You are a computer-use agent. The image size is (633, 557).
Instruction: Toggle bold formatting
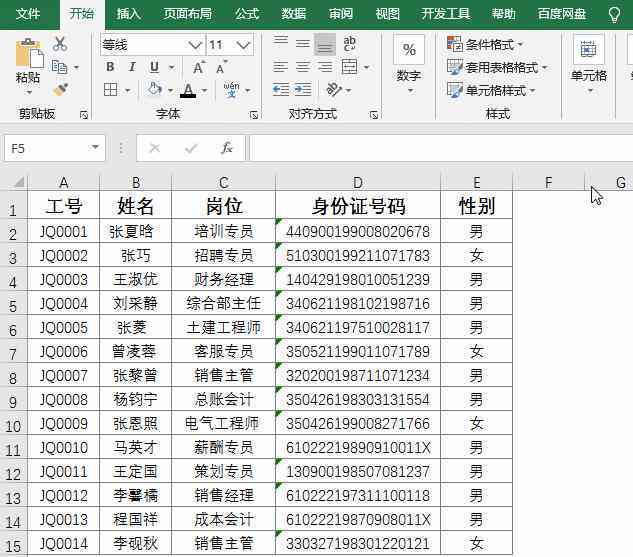pos(110,67)
